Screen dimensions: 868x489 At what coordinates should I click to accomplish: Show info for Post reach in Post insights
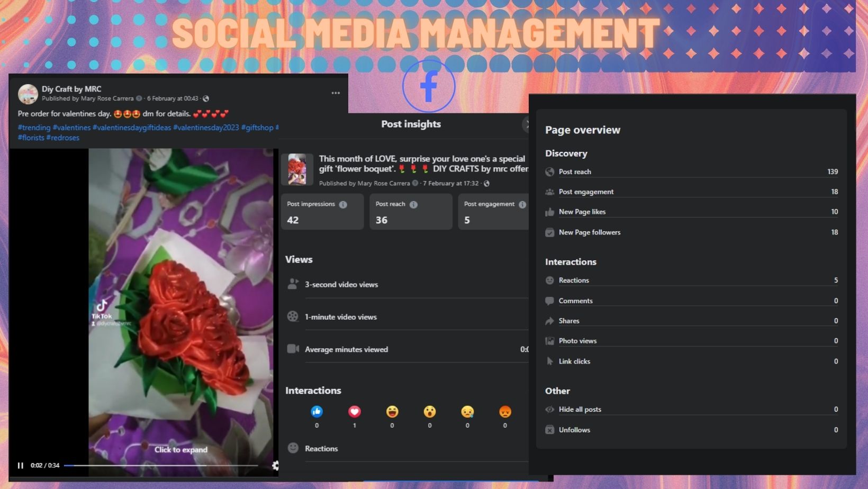pos(413,204)
